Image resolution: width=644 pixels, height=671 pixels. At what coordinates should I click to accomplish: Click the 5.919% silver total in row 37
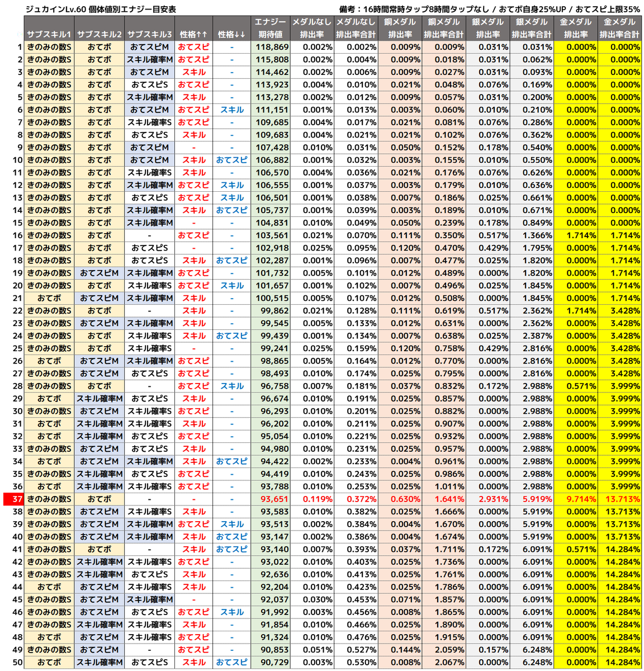click(x=532, y=499)
